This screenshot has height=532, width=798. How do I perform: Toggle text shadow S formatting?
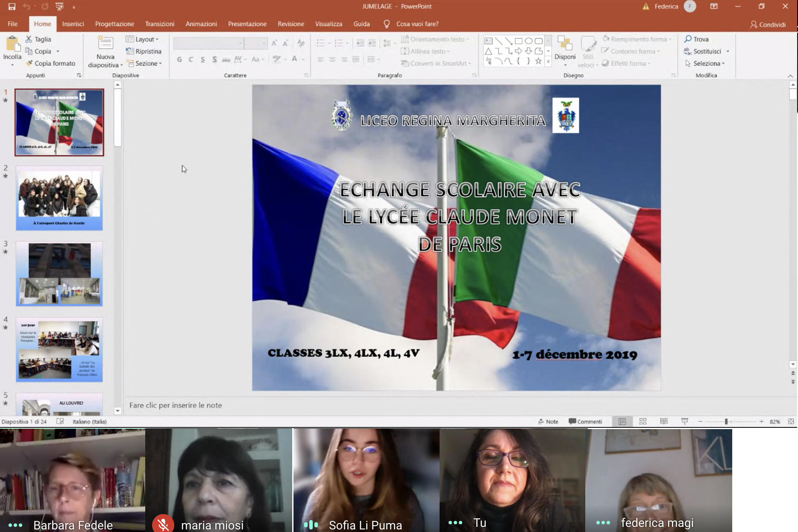tap(214, 59)
